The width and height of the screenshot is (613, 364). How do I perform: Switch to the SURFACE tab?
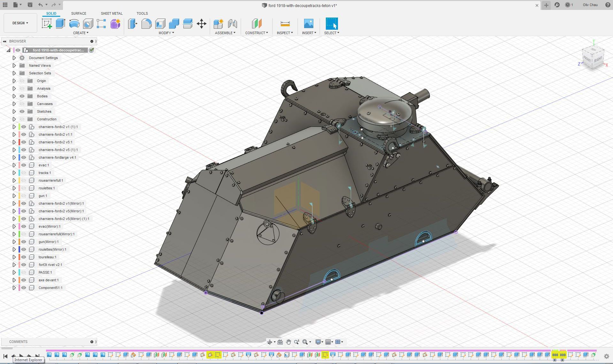click(79, 13)
